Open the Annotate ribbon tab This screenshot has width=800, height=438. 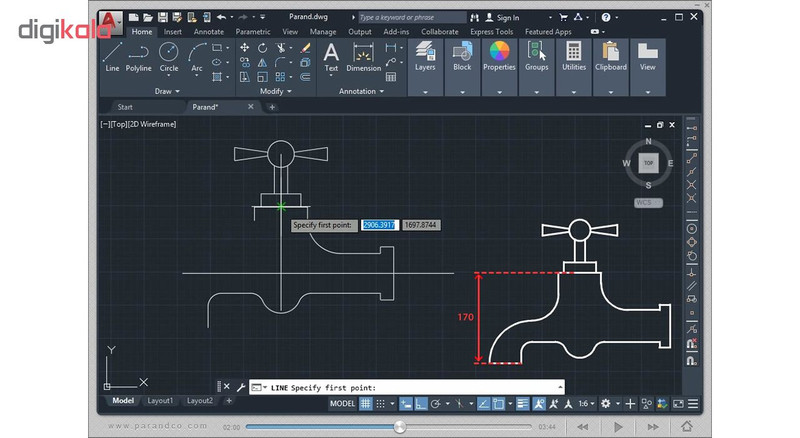point(209,32)
